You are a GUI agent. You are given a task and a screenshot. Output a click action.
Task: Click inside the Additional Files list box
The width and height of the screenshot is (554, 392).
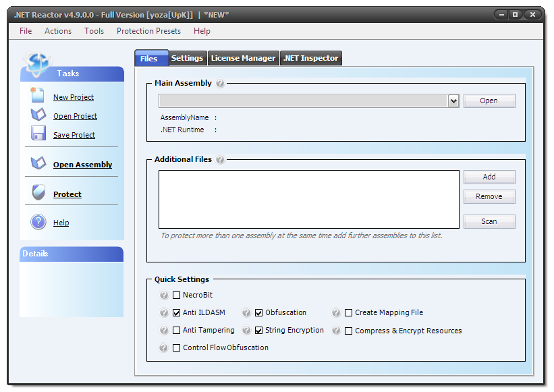click(309, 200)
